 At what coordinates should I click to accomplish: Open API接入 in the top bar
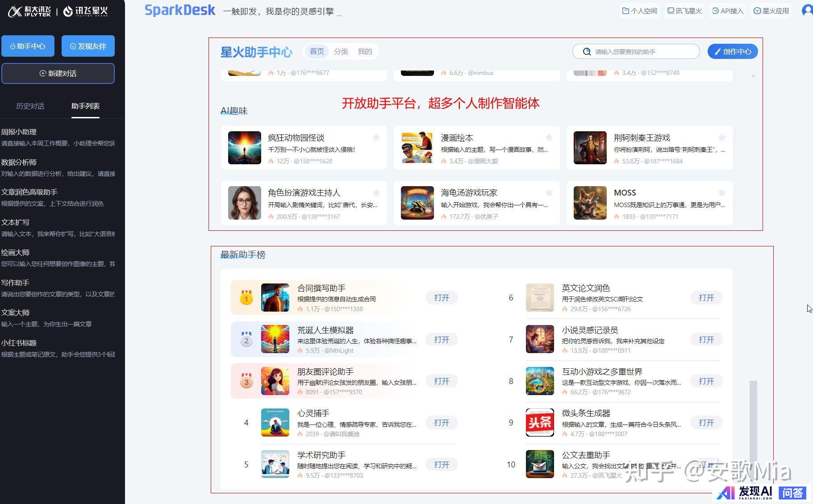[728, 11]
